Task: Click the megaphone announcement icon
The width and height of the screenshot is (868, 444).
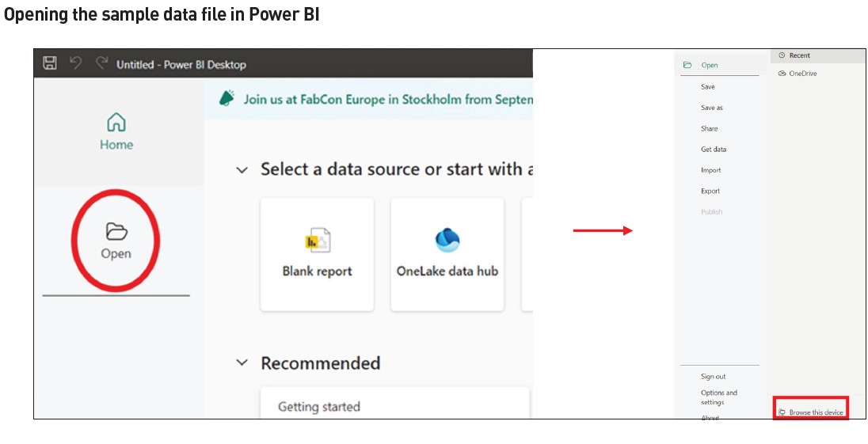Action: (x=227, y=99)
